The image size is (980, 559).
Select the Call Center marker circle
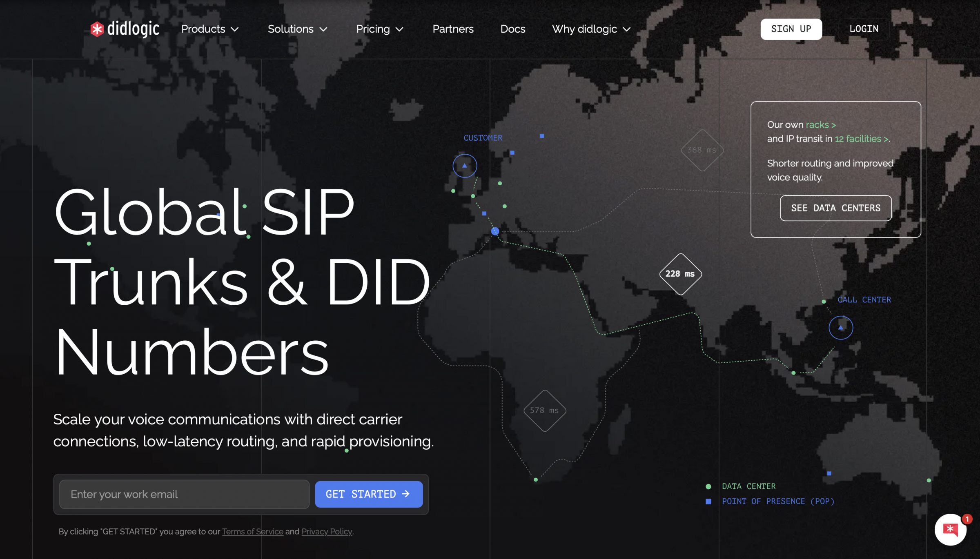coord(841,327)
